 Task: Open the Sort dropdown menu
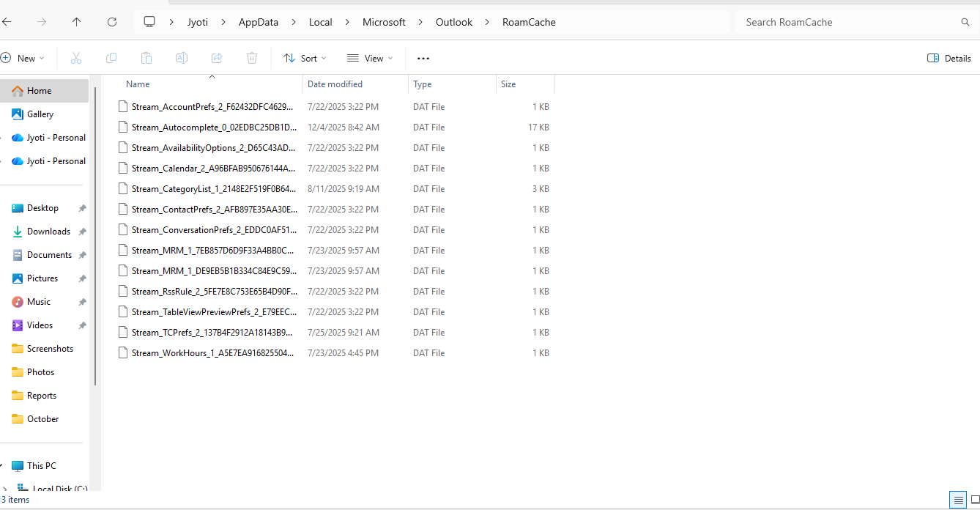coord(305,58)
